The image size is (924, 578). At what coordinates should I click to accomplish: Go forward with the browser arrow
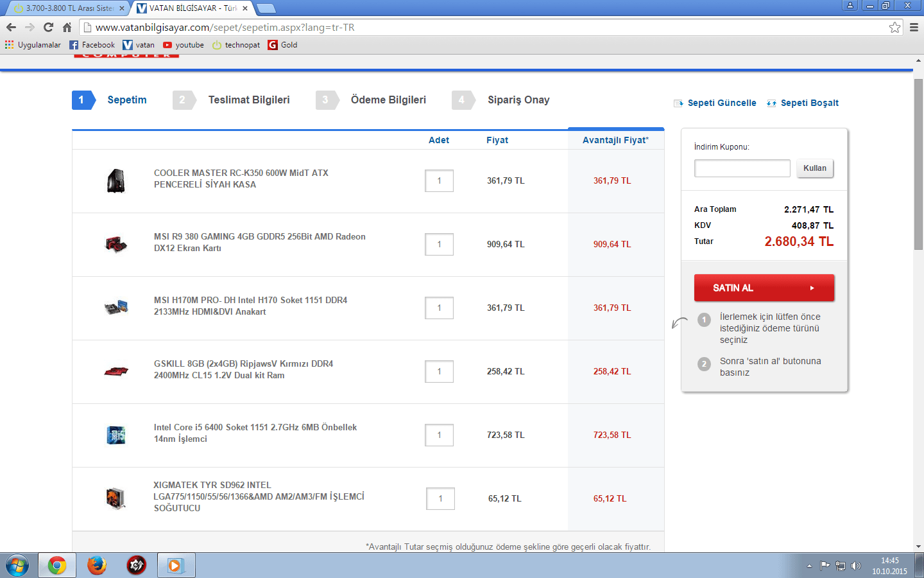[x=30, y=27]
